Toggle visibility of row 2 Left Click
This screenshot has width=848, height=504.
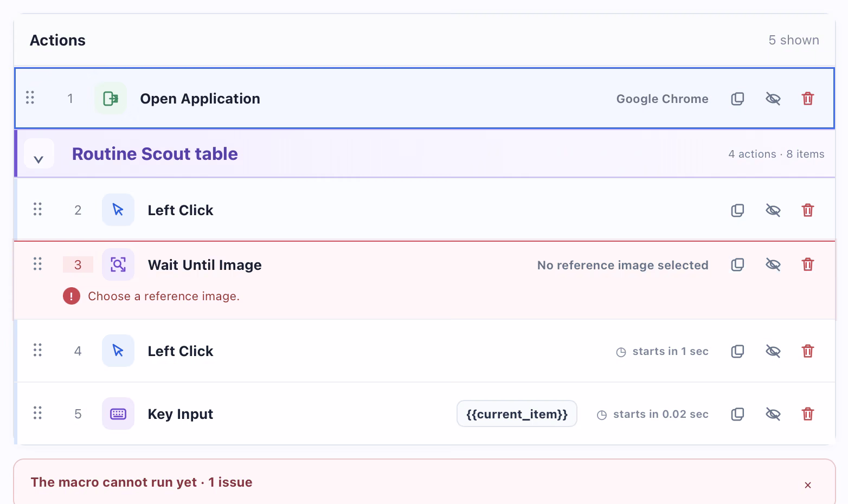pyautogui.click(x=773, y=210)
